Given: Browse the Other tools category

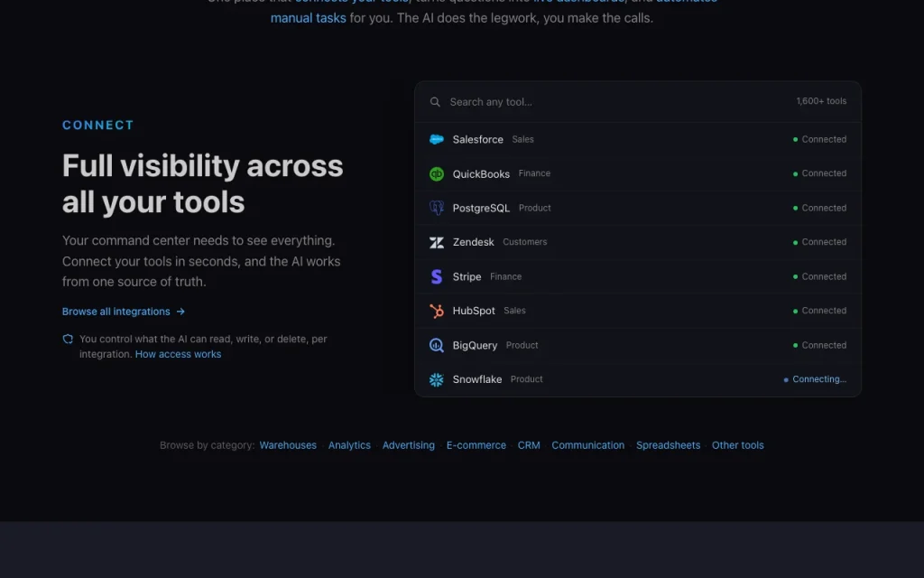Looking at the screenshot, I should [738, 445].
